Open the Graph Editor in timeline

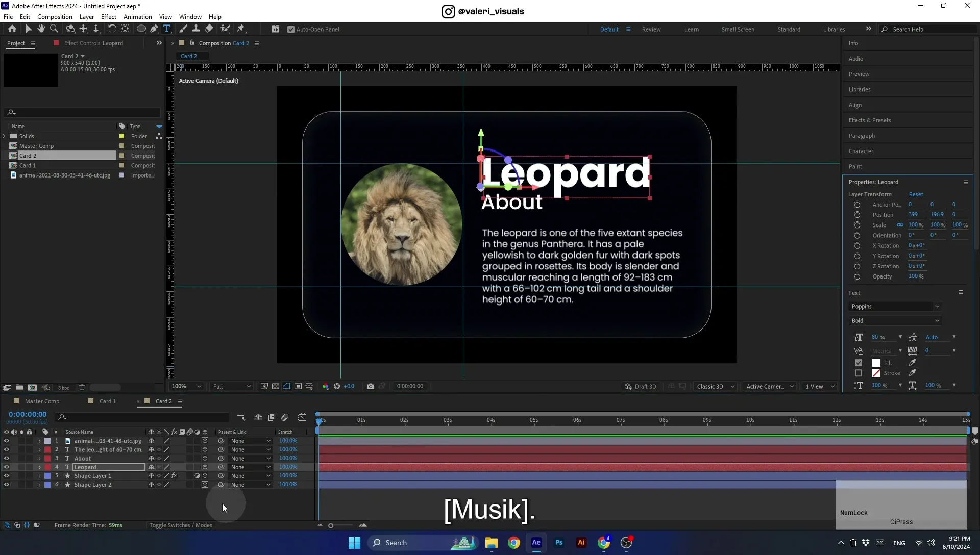coord(303,417)
